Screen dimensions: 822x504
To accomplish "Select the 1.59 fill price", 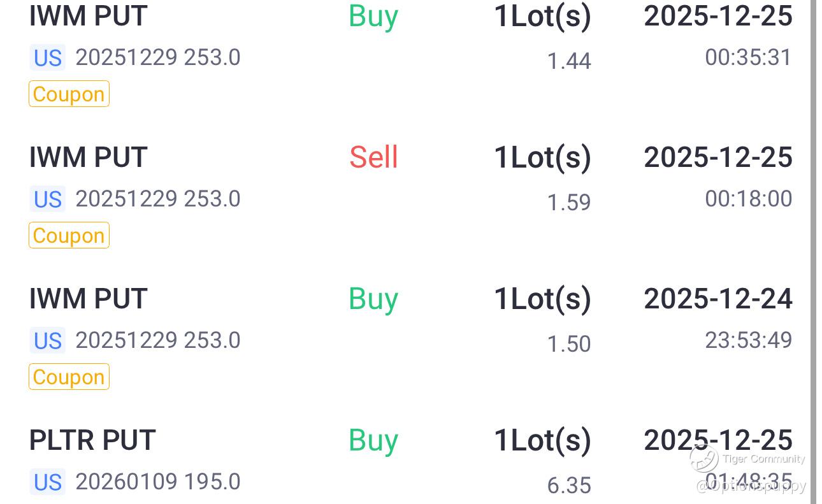I will click(x=569, y=203).
